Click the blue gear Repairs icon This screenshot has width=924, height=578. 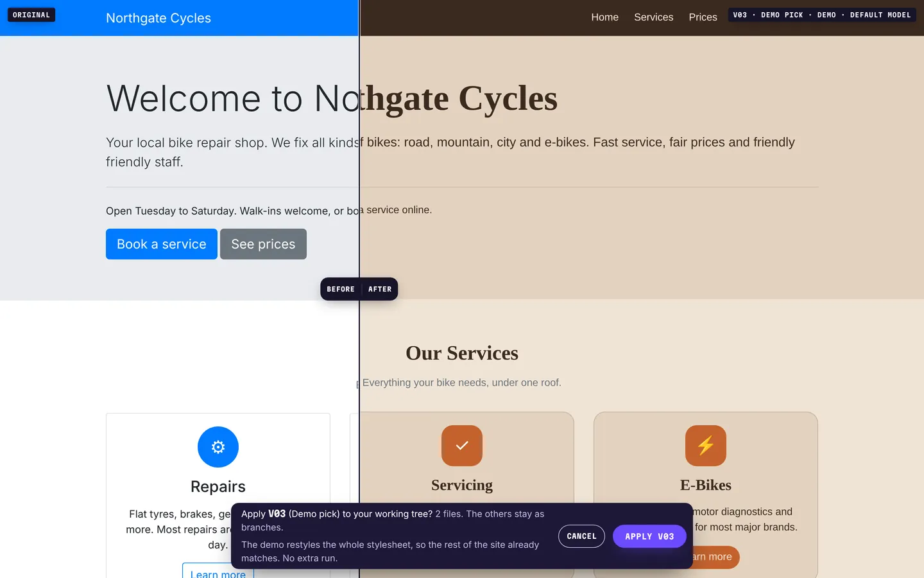(218, 447)
